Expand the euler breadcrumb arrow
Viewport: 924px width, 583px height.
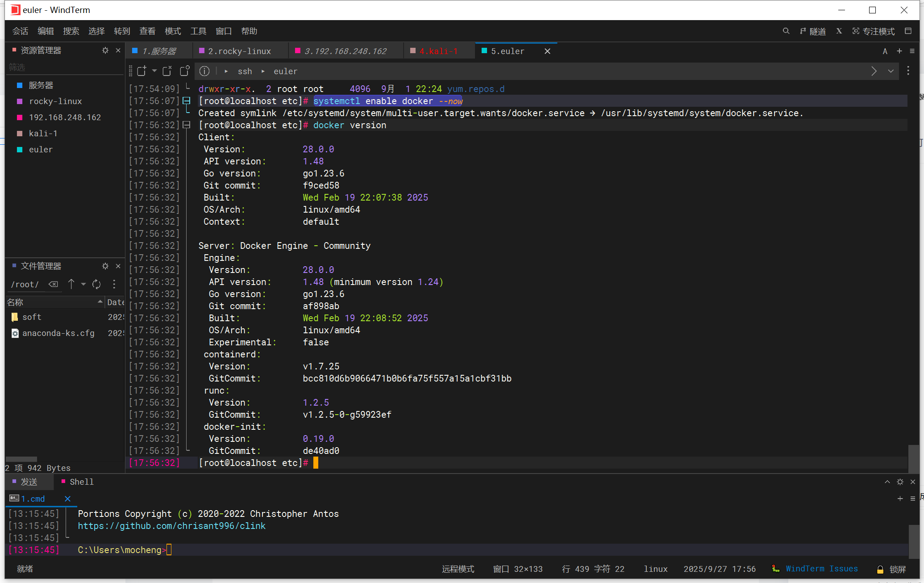click(x=263, y=71)
